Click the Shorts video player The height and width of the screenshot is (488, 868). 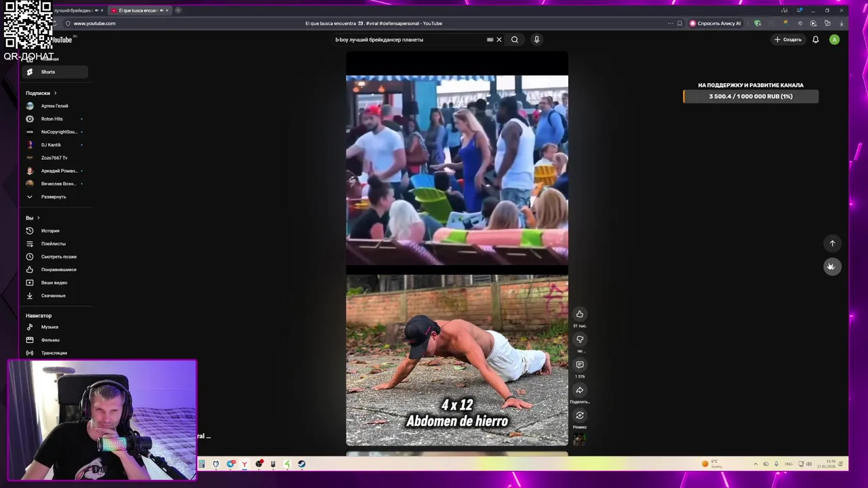457,249
